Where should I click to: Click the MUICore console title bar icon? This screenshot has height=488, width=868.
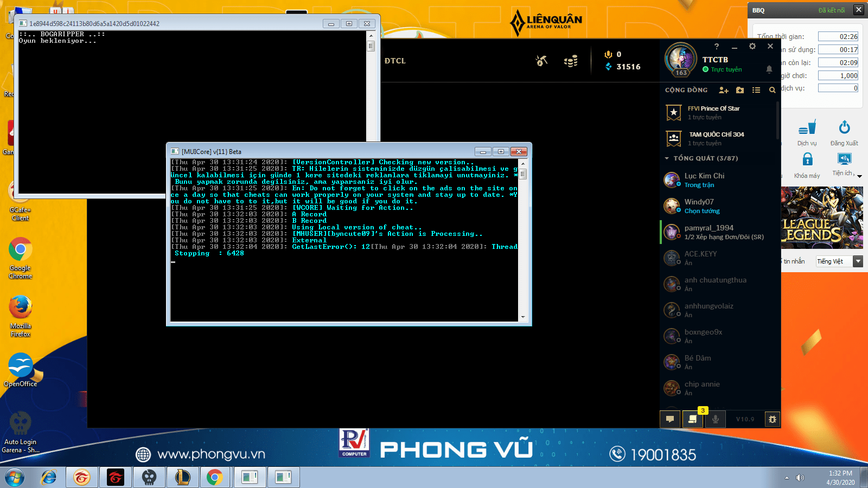click(x=175, y=151)
